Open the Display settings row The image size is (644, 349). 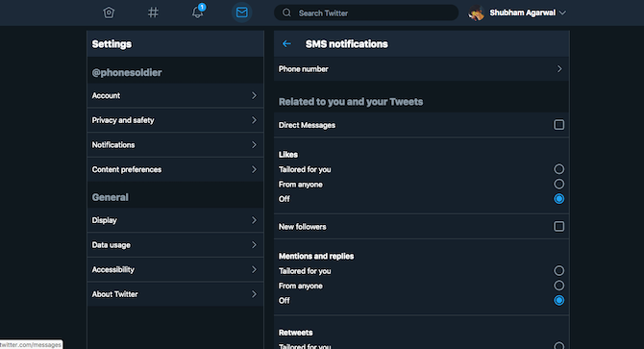[x=175, y=220]
